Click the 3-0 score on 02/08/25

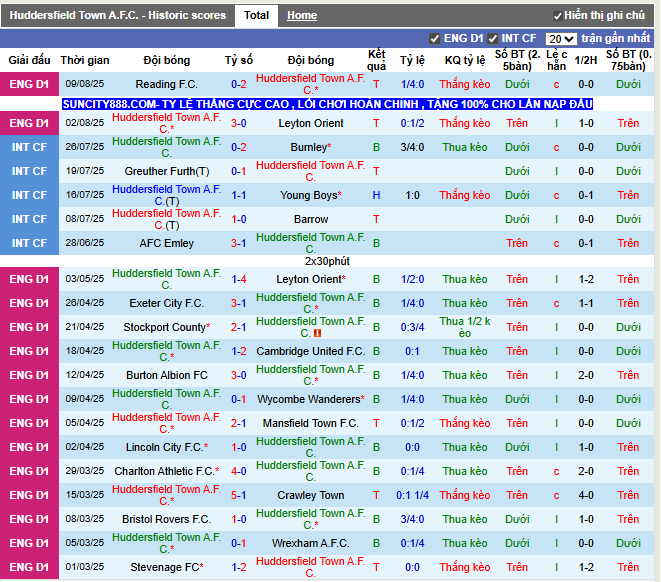pos(239,123)
